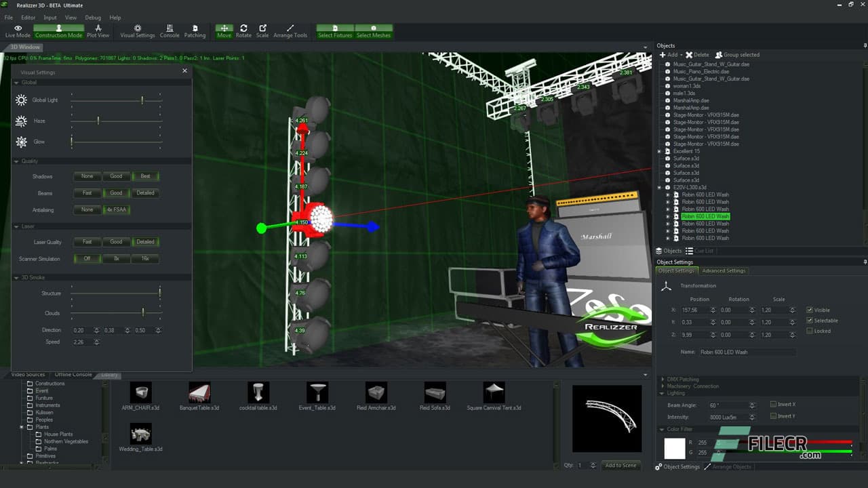The width and height of the screenshot is (868, 488).
Task: Select the Scale tool
Action: tap(262, 31)
